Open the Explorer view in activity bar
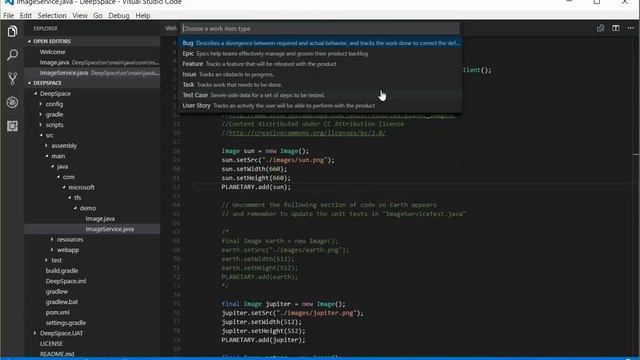This screenshot has height=360, width=640. (x=12, y=31)
